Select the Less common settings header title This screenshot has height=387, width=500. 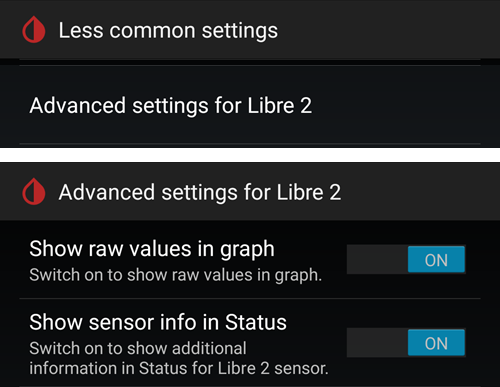(x=168, y=31)
